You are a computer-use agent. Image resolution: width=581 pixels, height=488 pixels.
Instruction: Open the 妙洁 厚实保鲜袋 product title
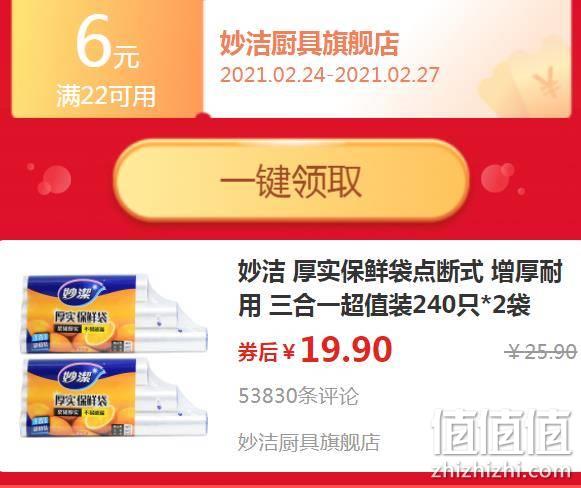point(400,288)
